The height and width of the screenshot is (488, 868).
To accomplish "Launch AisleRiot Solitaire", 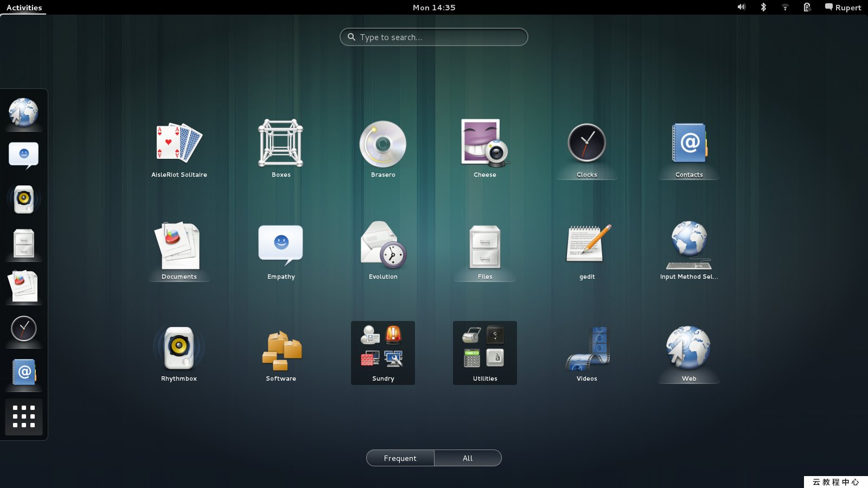I will coord(179,144).
